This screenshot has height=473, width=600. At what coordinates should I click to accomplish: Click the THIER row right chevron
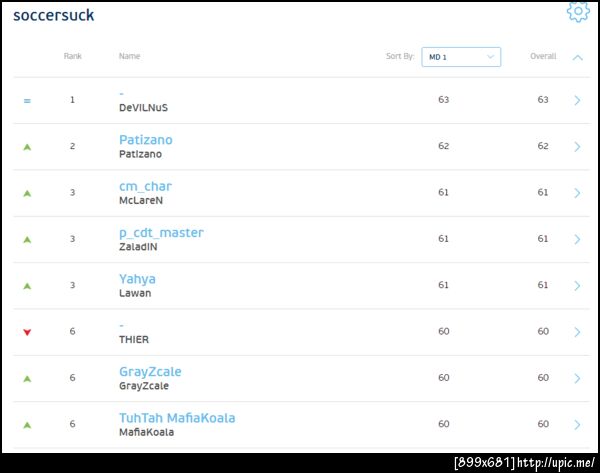[577, 331]
